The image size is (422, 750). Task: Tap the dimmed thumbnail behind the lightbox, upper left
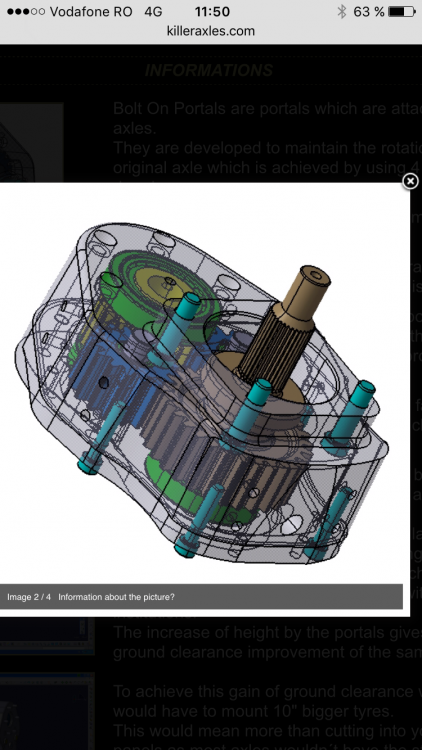[x=32, y=143]
